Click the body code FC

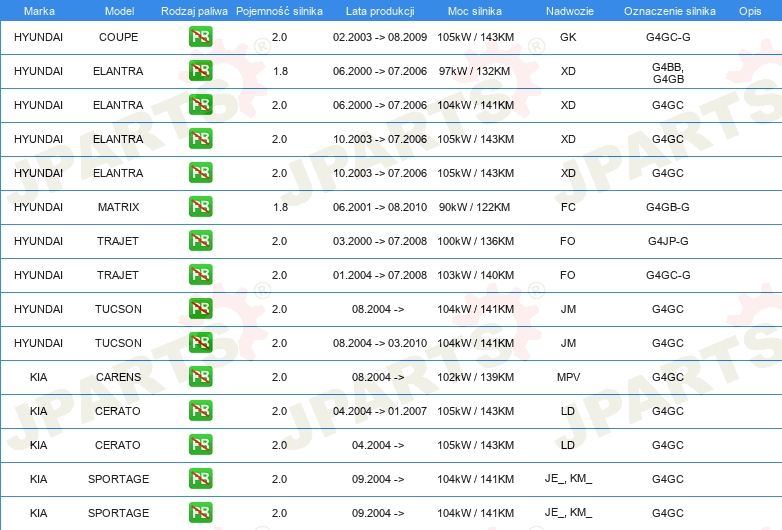point(568,207)
